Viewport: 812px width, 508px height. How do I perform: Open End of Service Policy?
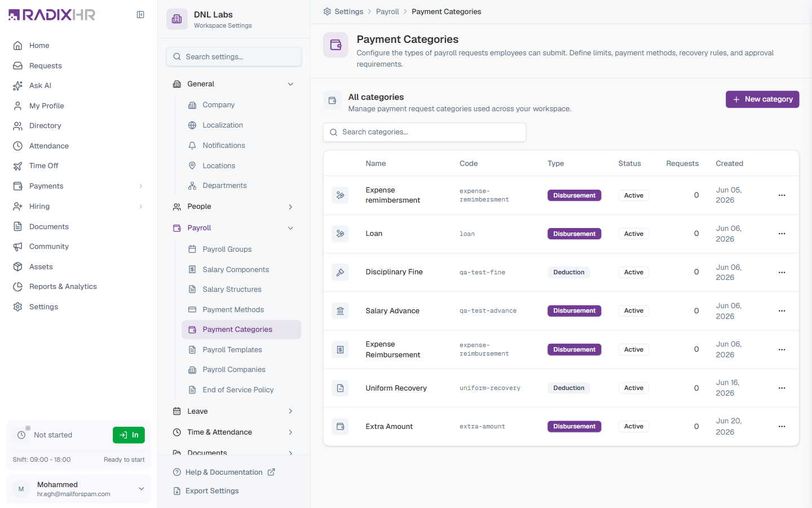point(241,390)
